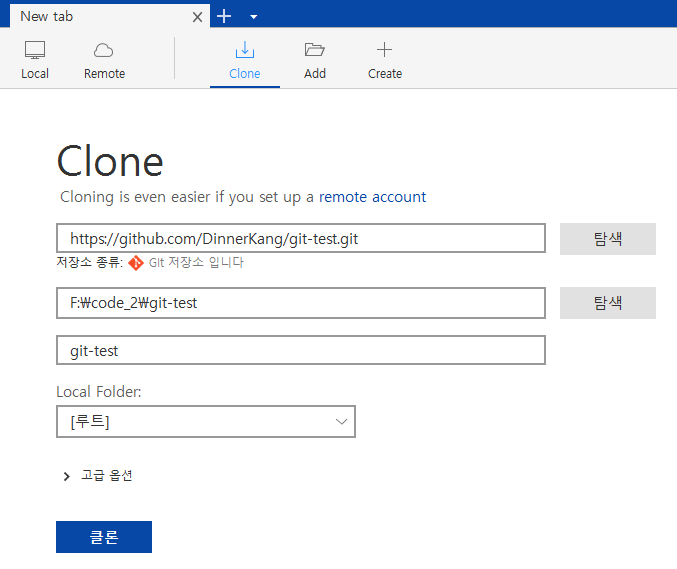
Task: Click the 'Git 저장소 입니다' text
Action: 196,262
